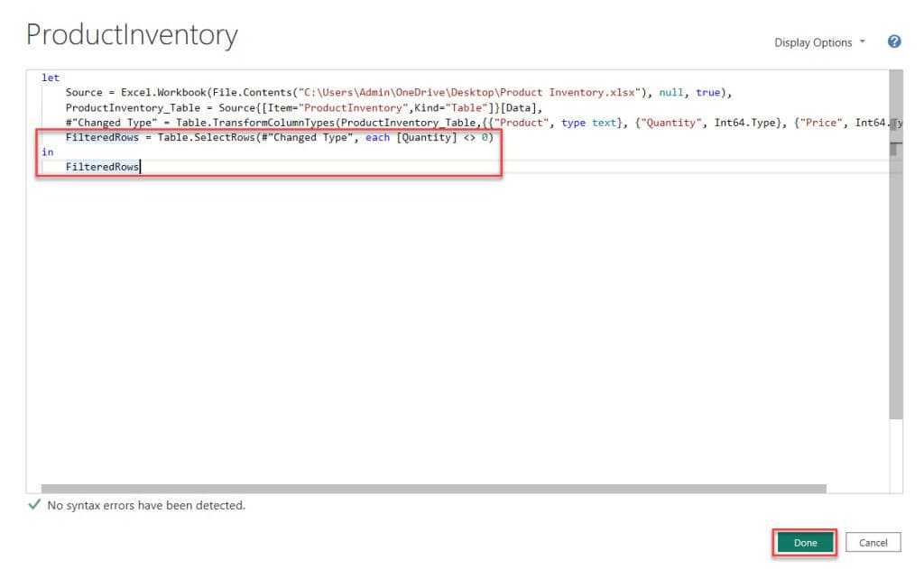Place cursor on the 'let' keyword
The image size is (924, 569).
pos(51,78)
